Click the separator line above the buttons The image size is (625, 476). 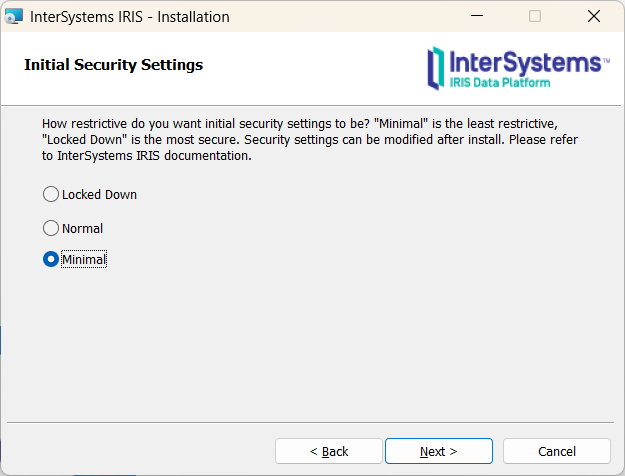[x=312, y=422]
